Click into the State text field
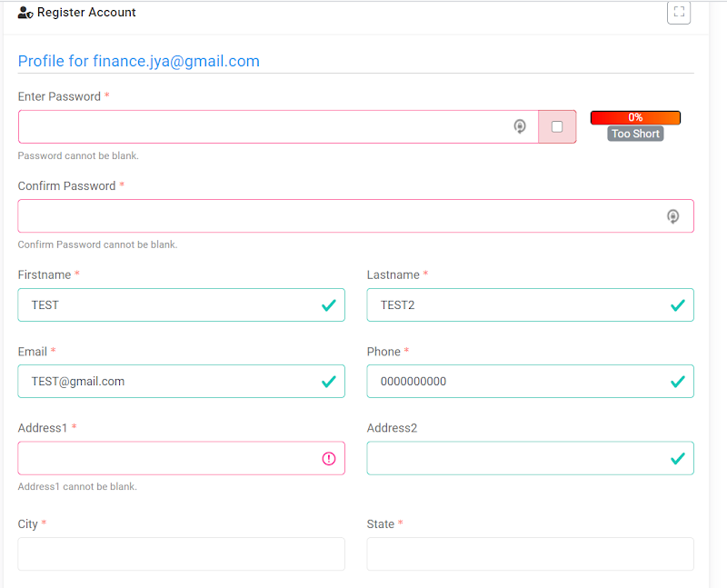727x588 pixels. 531,554
